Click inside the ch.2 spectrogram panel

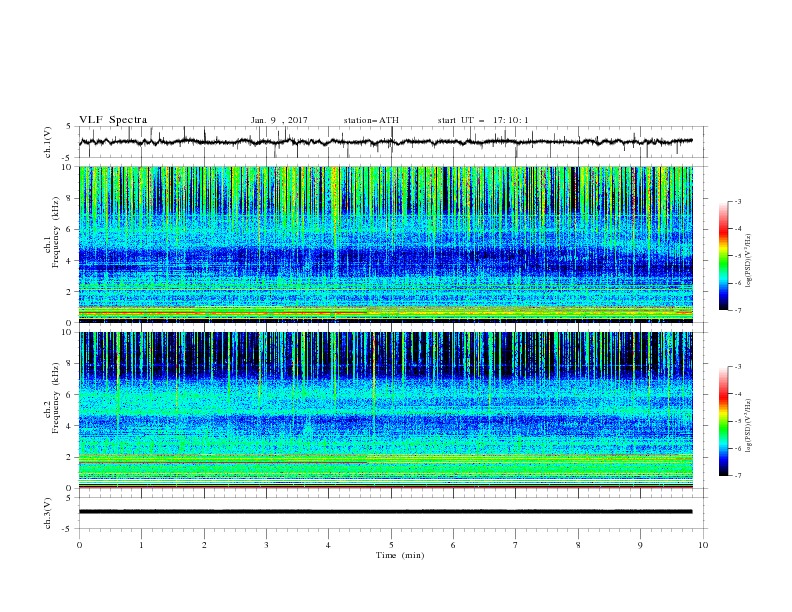tap(386, 410)
